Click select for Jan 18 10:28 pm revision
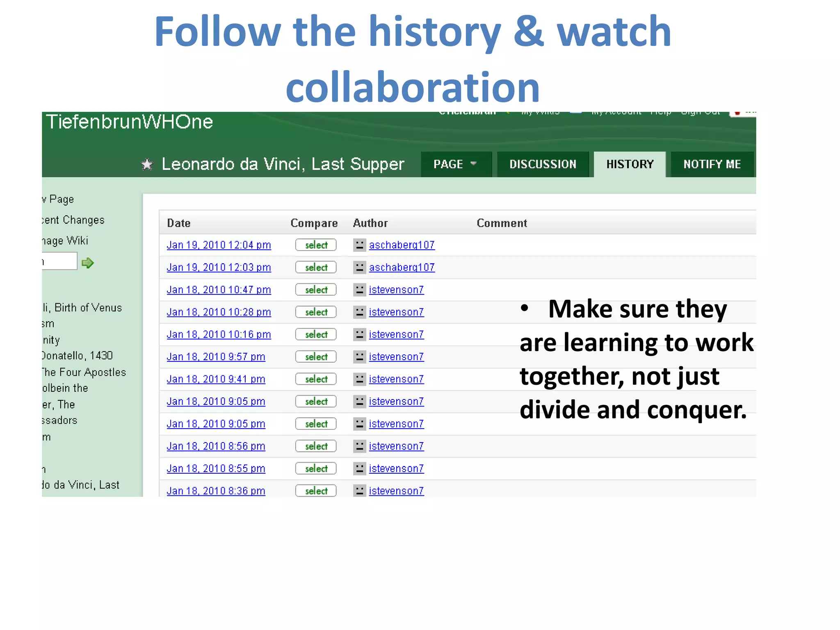 point(316,312)
